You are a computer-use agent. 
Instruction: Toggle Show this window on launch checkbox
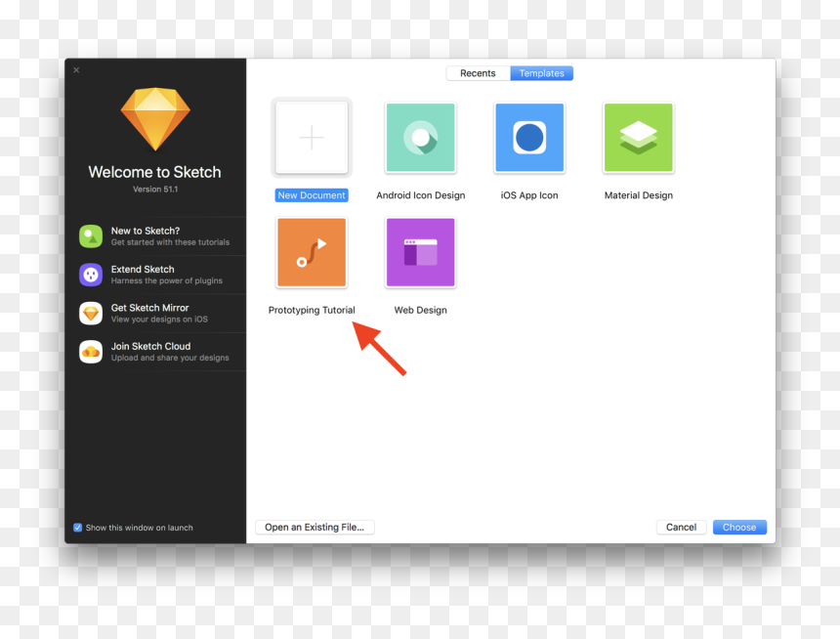click(x=78, y=528)
